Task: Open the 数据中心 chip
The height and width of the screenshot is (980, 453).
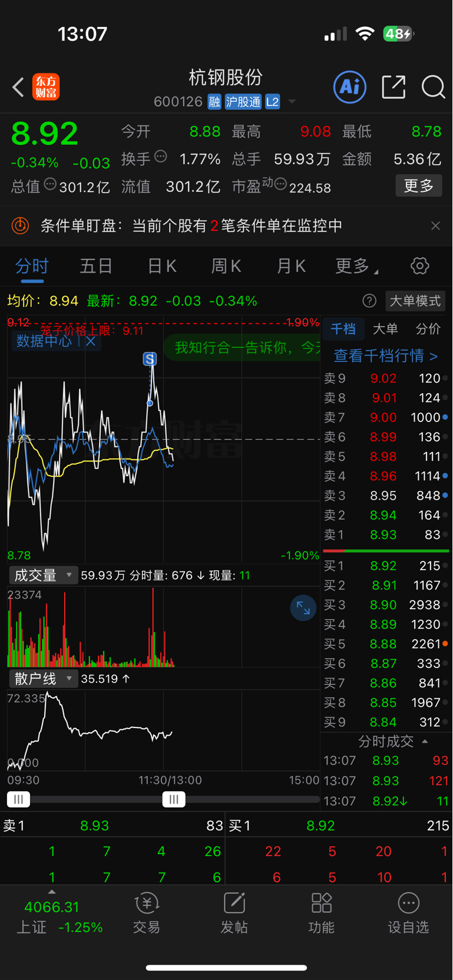Action: [x=44, y=341]
